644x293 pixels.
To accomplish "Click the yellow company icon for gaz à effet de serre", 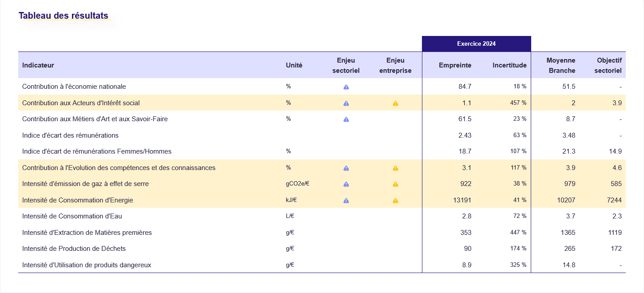I will tap(395, 184).
